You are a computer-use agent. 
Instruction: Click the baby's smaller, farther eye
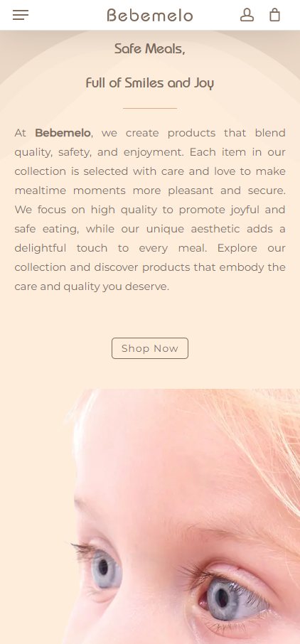(105, 568)
